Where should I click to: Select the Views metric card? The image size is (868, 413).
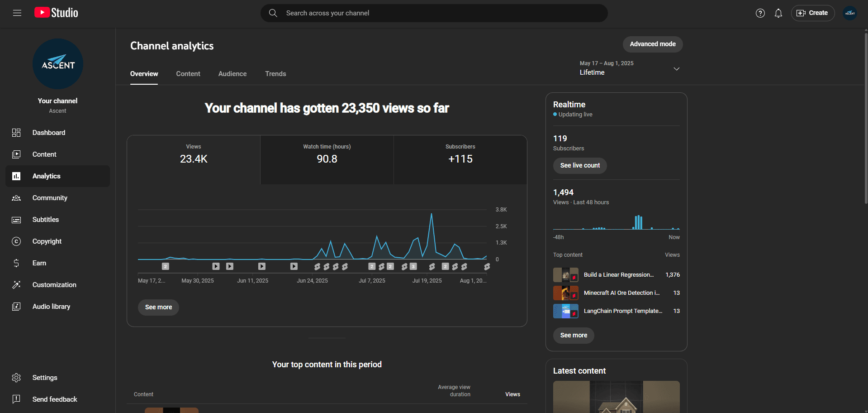194,159
